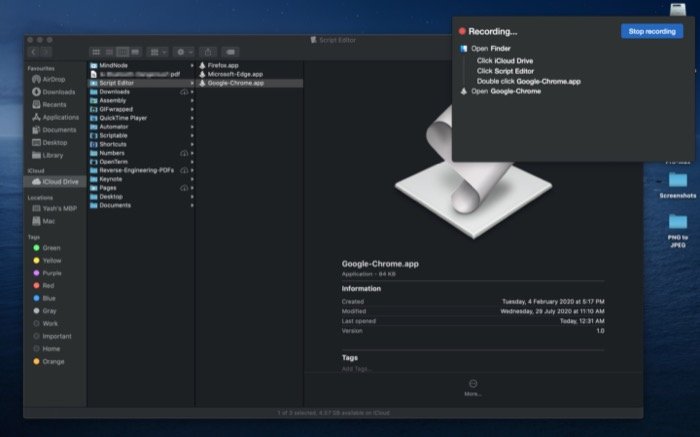Select the OpenTerm folder
Viewport: 700px width, 437px height.
(x=142, y=162)
